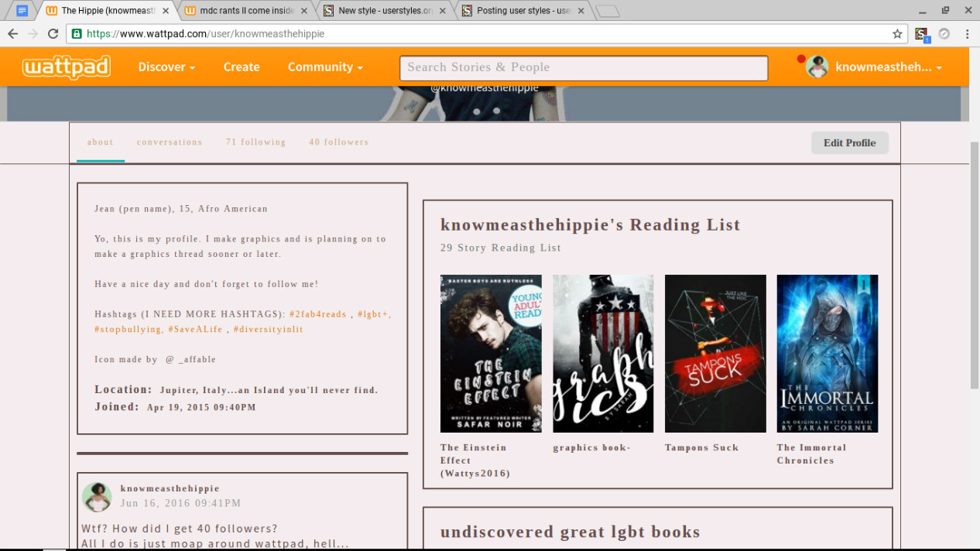Screen dimensions: 980x551
Task: Click the green HTTPS lock icon
Action: [77, 34]
